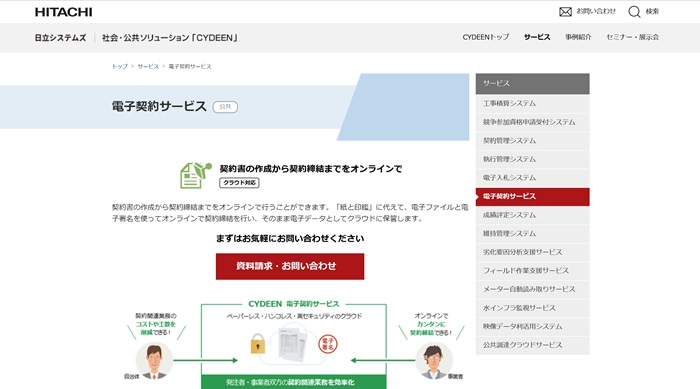
Task: Click the 事業者 person avatar
Action: [x=434, y=361]
